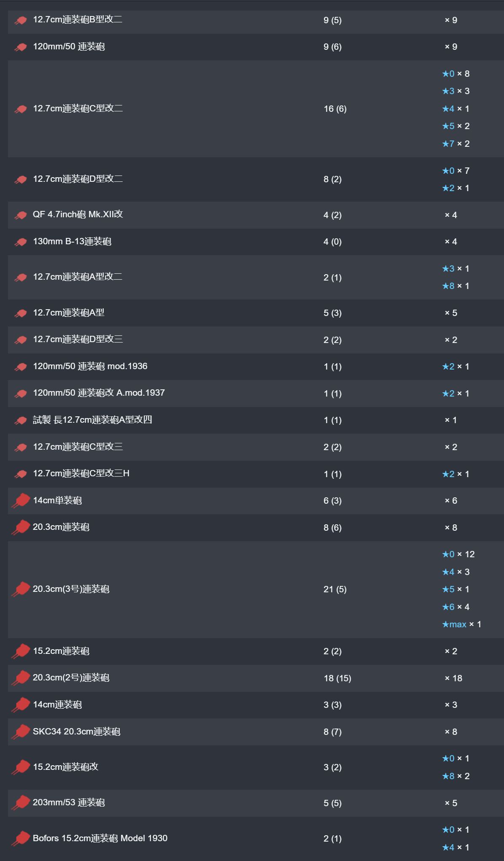504x861 pixels.
Task: Open the 12.7cm連装砲D型改二 equipment name
Action: (x=78, y=179)
